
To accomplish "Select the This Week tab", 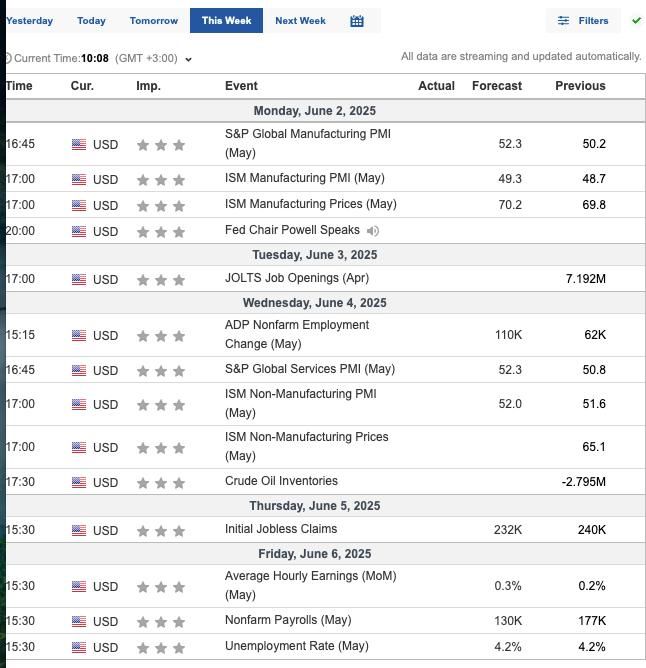I will [x=226, y=20].
